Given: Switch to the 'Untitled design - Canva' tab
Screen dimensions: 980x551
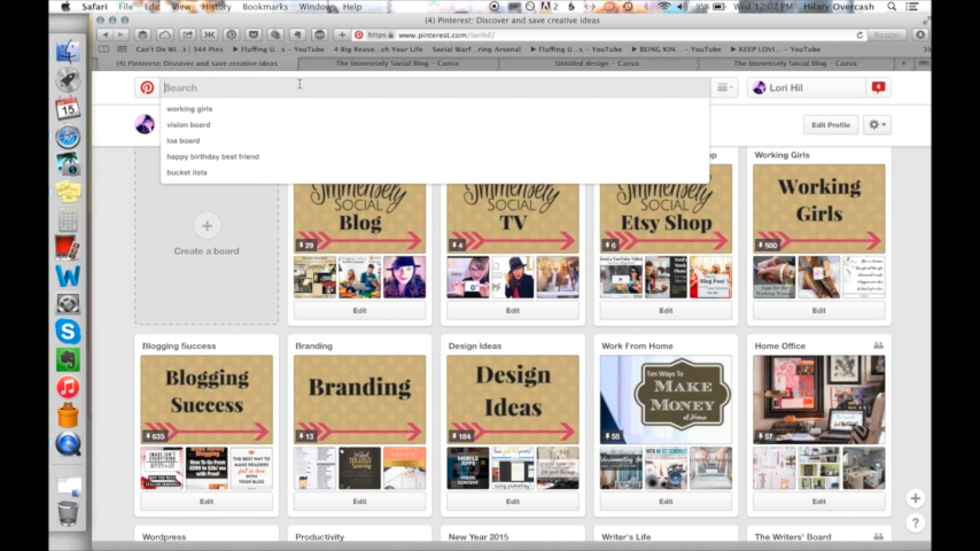Looking at the screenshot, I should [597, 63].
